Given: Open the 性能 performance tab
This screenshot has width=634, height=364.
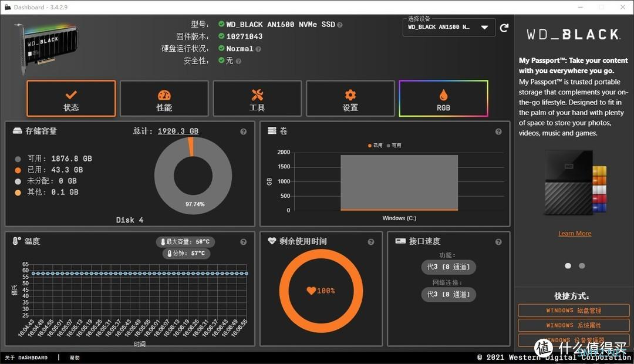Looking at the screenshot, I should pyautogui.click(x=164, y=98).
